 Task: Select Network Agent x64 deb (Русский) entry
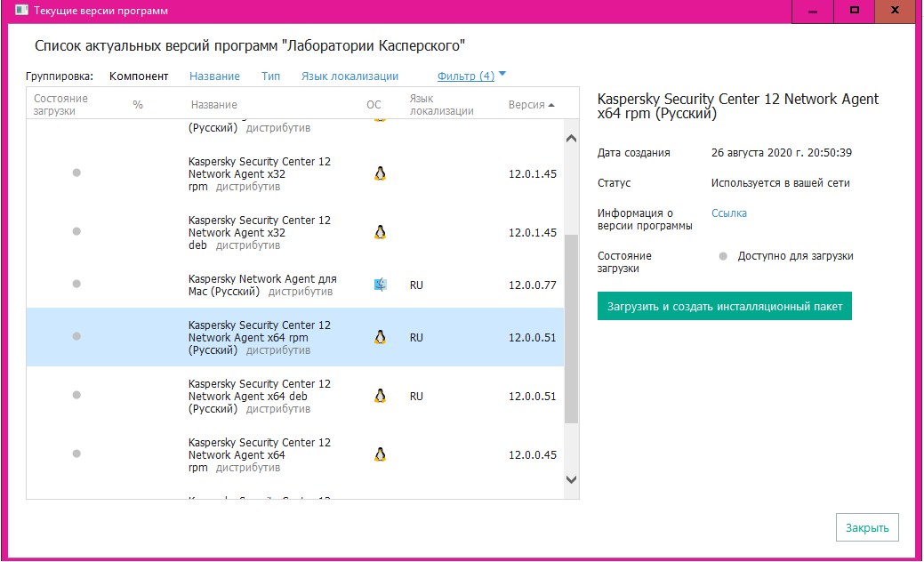260,396
